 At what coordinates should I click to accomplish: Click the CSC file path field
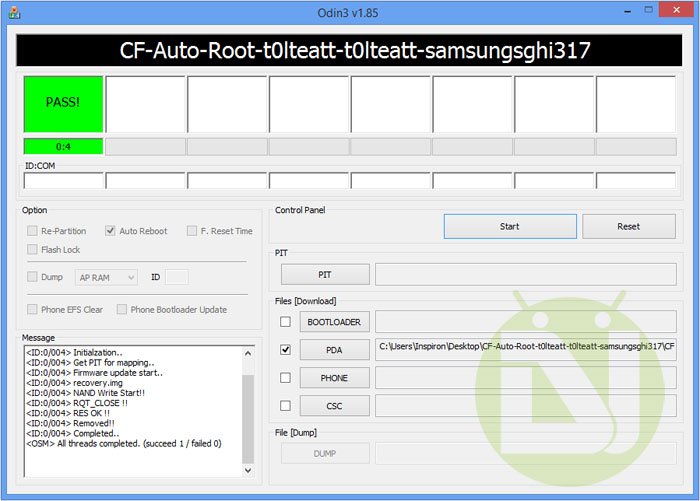526,406
